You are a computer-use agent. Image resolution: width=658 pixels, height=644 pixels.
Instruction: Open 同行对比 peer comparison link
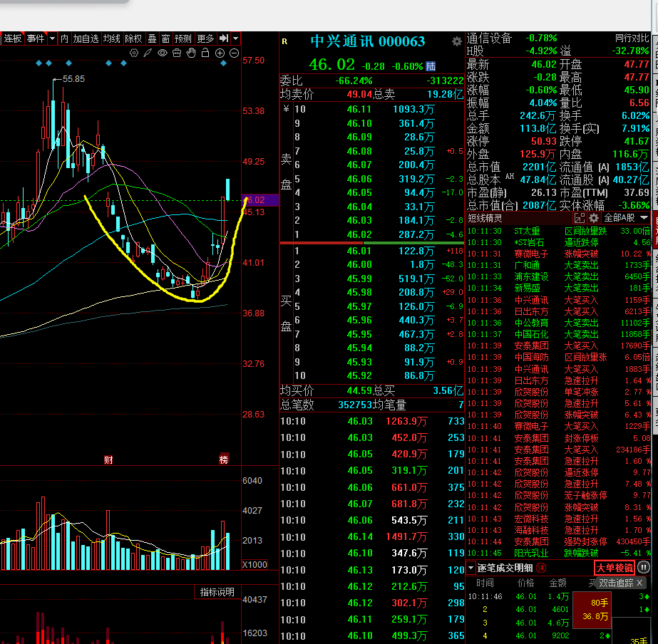(632, 38)
